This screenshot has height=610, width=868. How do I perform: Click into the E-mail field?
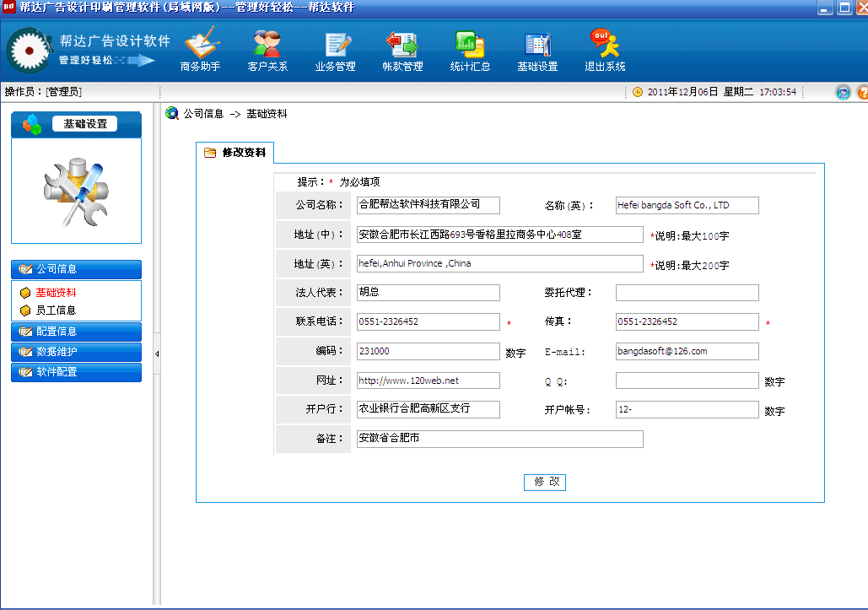(x=687, y=352)
